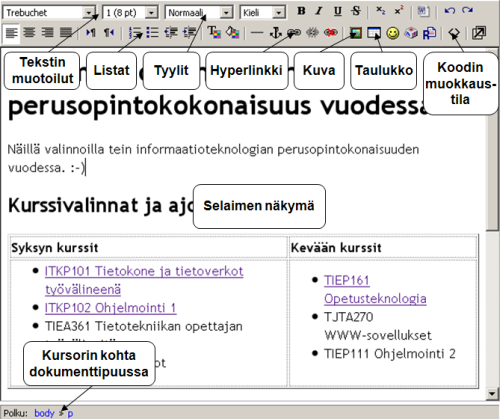Set text direction left-to-right

[90, 33]
